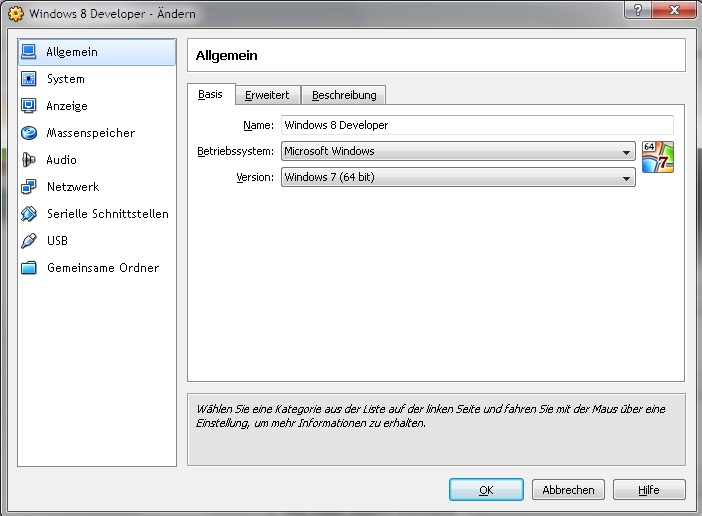Viewport: 702px width, 516px height.
Task: Click the Name: label
Action: (258, 125)
